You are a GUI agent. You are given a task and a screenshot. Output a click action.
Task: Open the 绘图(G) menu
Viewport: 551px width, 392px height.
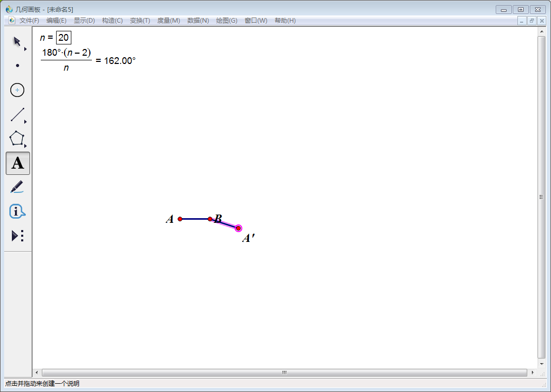226,21
